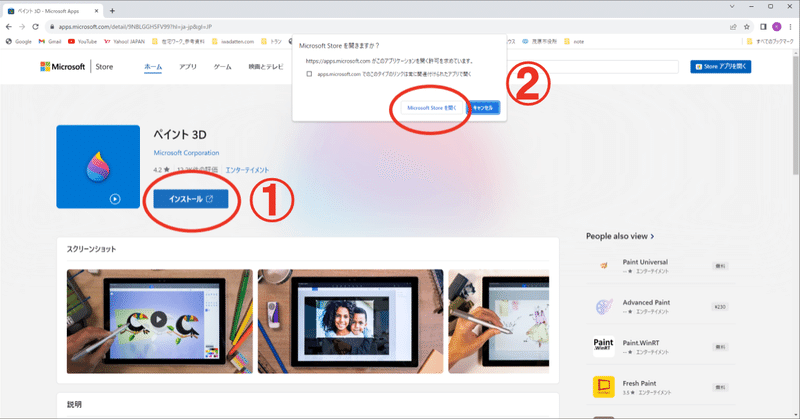Click the share page icon in the address bar

733,27
